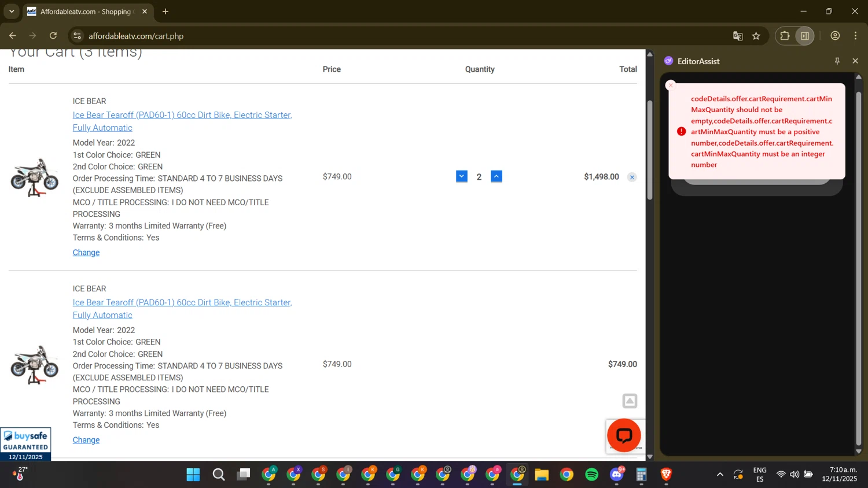The height and width of the screenshot is (488, 868).
Task: Open the tab search dropdown
Action: coord(12,12)
